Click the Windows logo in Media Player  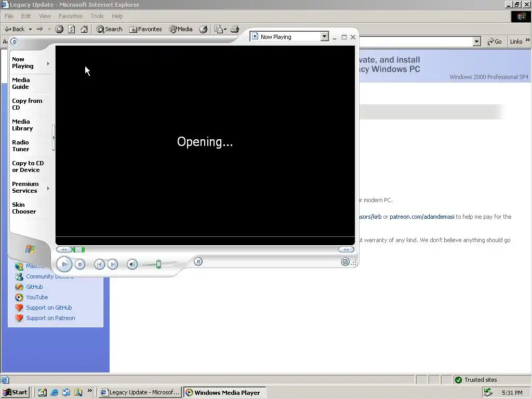coord(30,249)
